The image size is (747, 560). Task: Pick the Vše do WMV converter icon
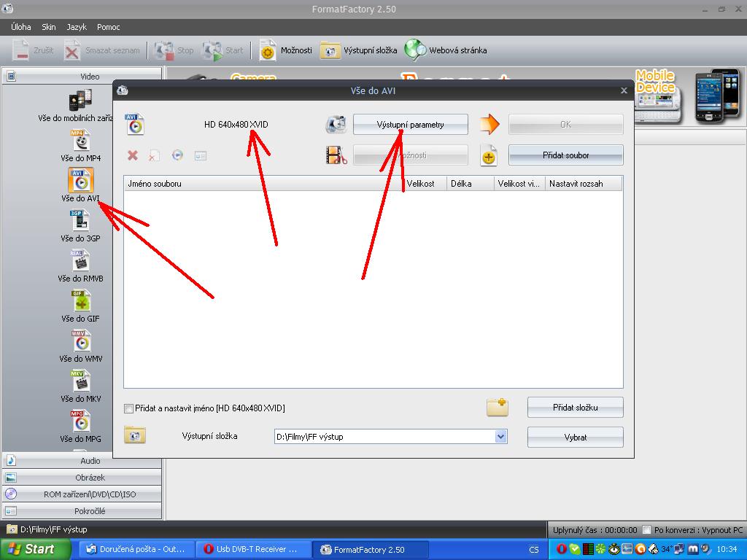(81, 341)
